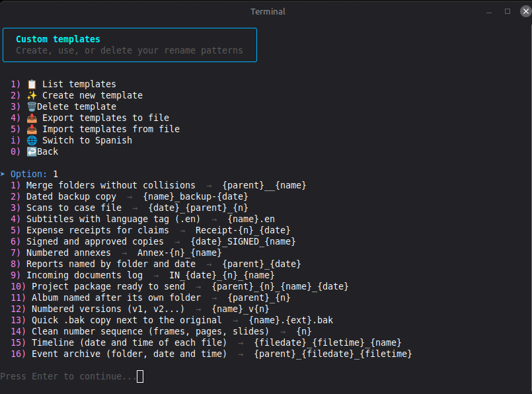The width and height of the screenshot is (532, 394).
Task: Click 'Dated backup copy' template row
Action: [x=130, y=196]
